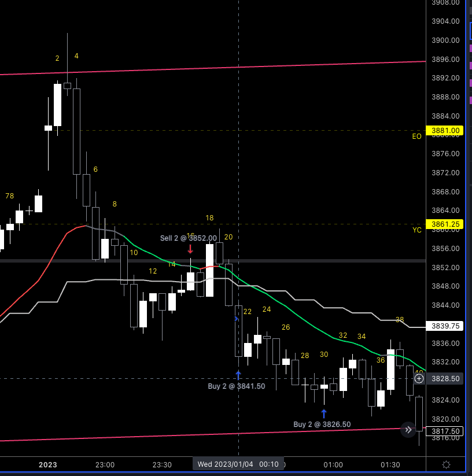
Task: Select the yellow 3861.25 price label
Action: [x=445, y=224]
